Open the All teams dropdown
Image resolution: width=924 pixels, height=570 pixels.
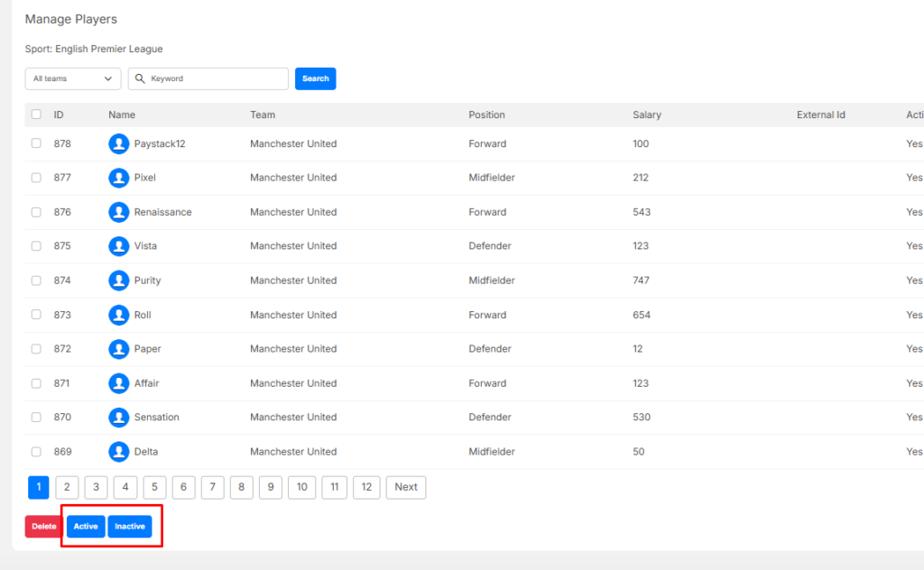[x=73, y=78]
